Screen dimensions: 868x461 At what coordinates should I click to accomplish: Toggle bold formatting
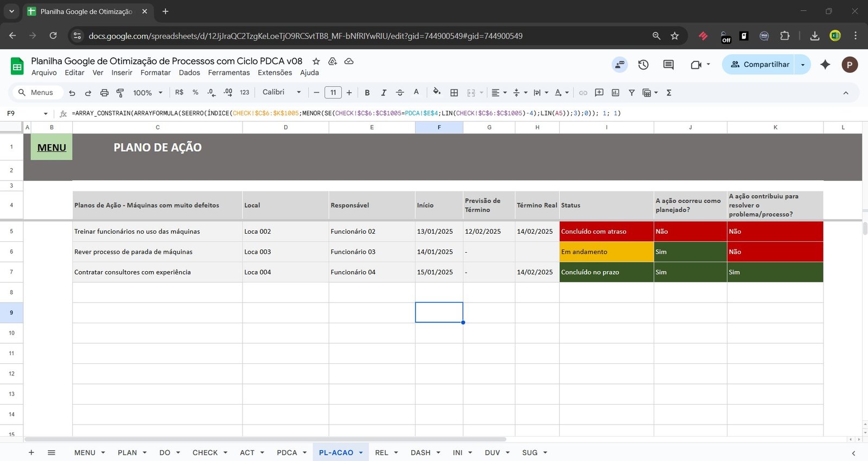(x=367, y=93)
